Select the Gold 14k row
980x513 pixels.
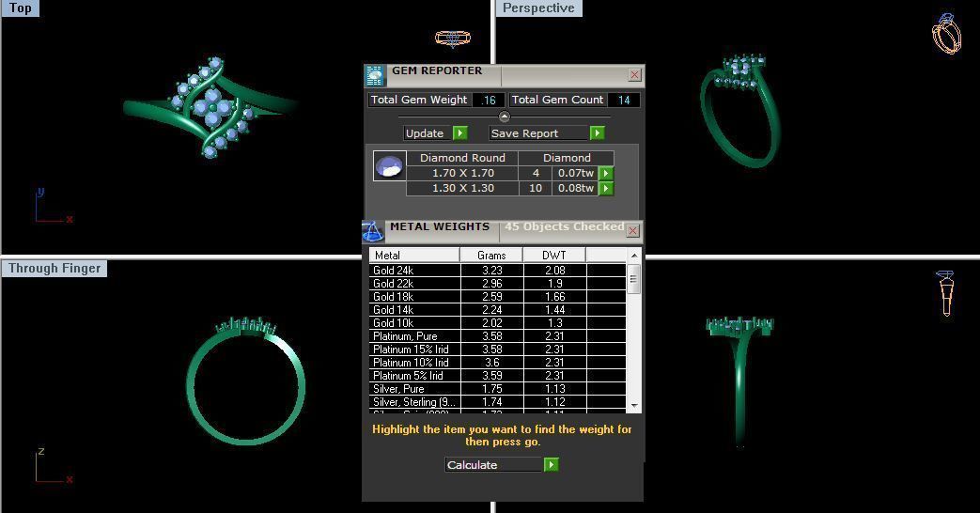coord(497,310)
